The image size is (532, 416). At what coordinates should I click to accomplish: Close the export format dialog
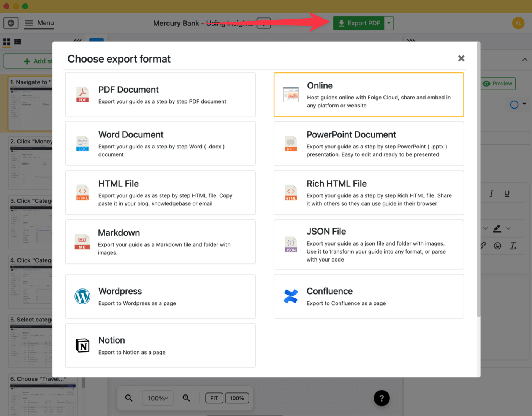pos(461,58)
